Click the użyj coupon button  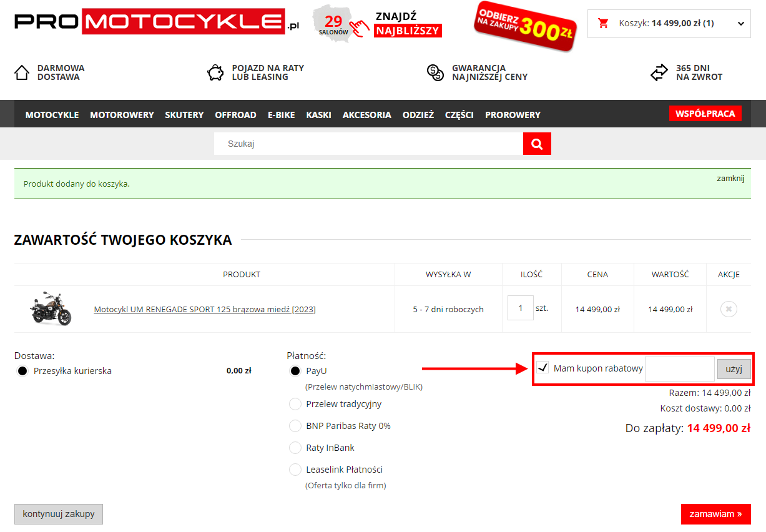(734, 369)
